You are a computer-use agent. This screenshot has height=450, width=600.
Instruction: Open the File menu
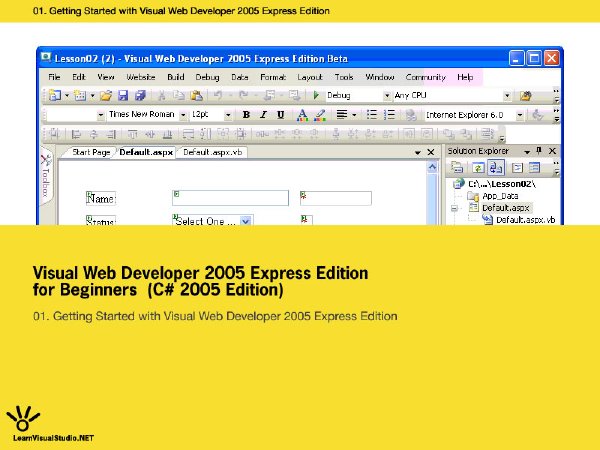coord(54,77)
